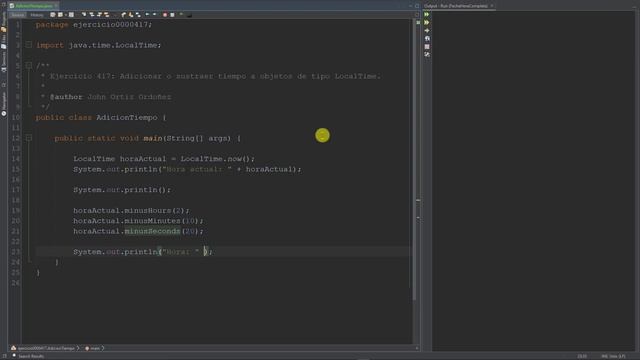
Task: Collapse the main method fold on line 12
Action: [x=29, y=138]
